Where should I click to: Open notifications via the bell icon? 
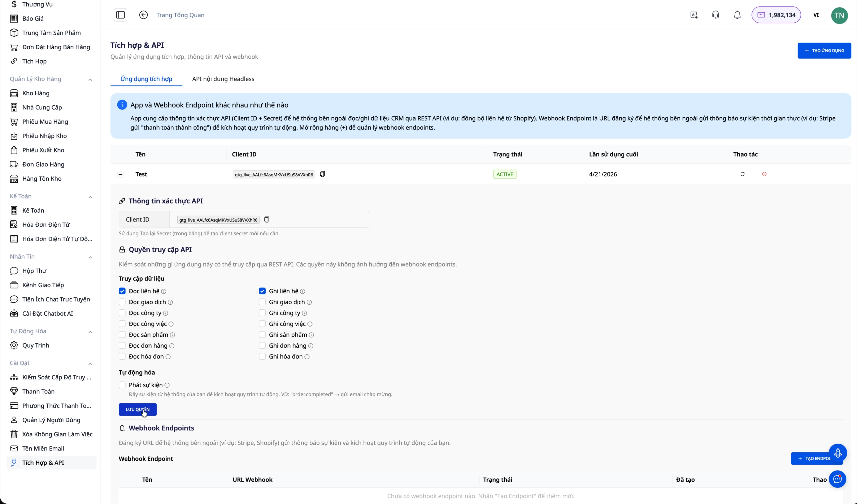tap(737, 15)
